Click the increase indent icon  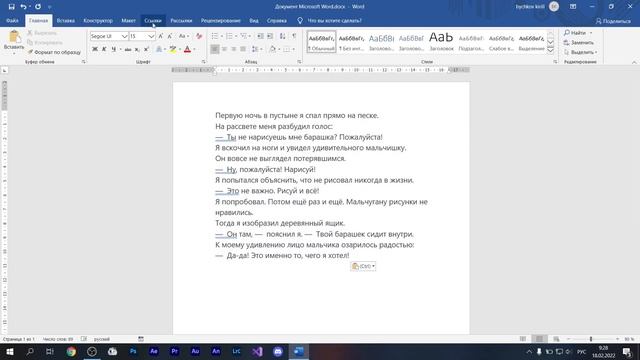point(270,36)
